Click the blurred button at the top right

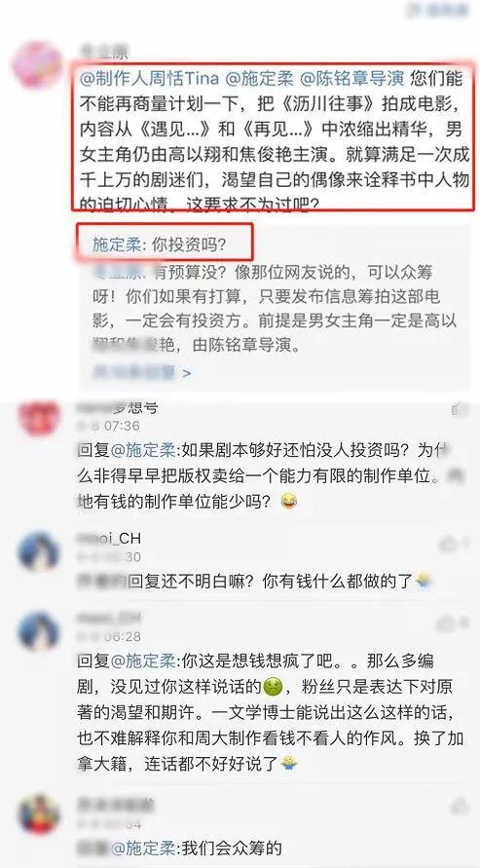(438, 10)
